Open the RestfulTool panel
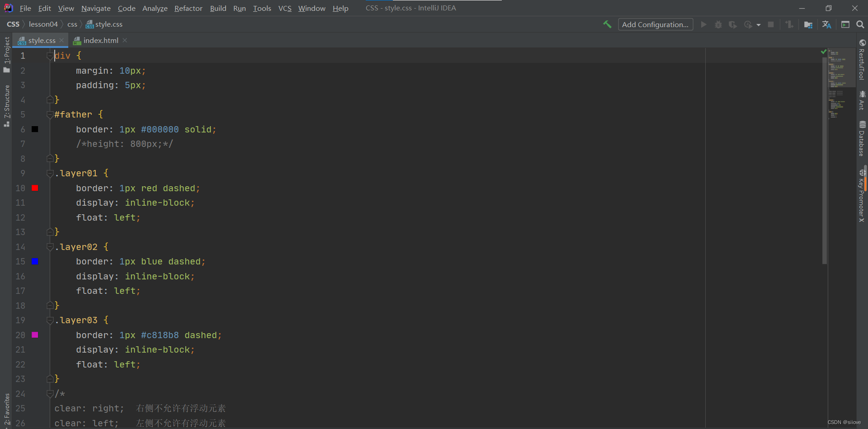Screen dimensions: 868x429 pos(863,63)
